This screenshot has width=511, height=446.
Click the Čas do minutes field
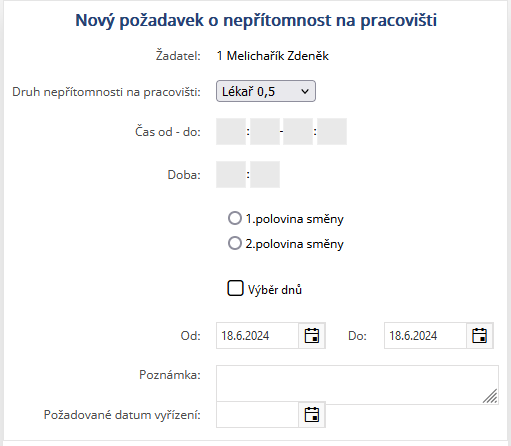tap(332, 131)
